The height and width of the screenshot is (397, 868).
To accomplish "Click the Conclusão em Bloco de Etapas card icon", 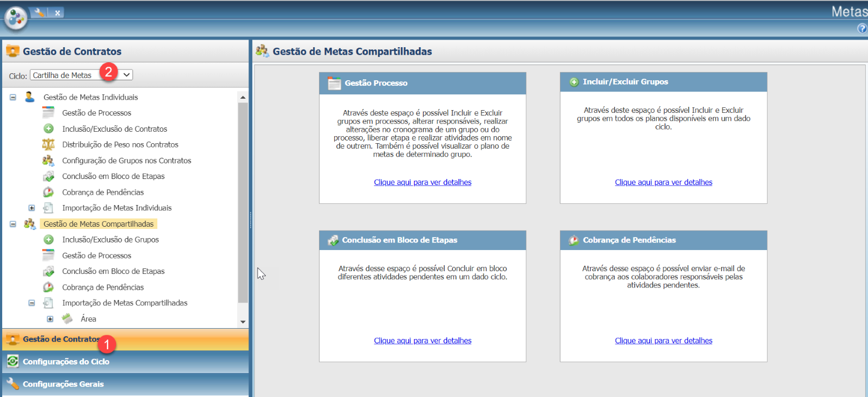I will tap(333, 240).
